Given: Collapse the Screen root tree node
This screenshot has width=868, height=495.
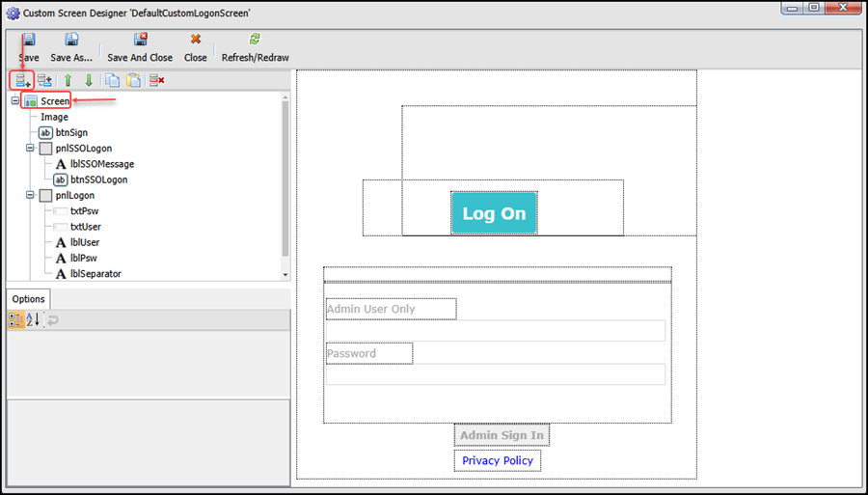Looking at the screenshot, I should (15, 101).
